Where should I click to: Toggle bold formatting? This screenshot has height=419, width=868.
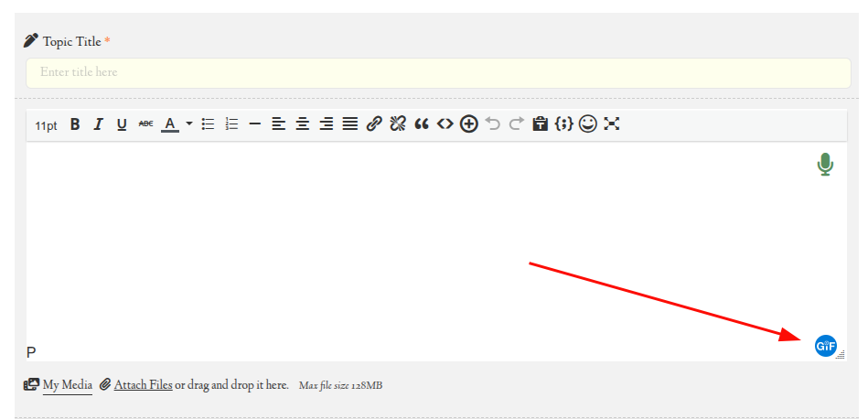75,124
